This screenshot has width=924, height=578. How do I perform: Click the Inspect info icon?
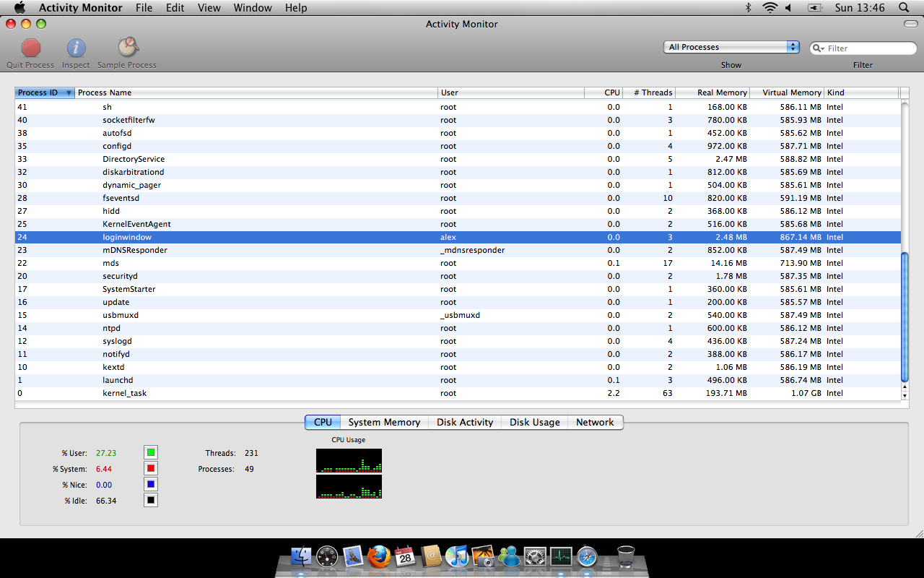(76, 48)
